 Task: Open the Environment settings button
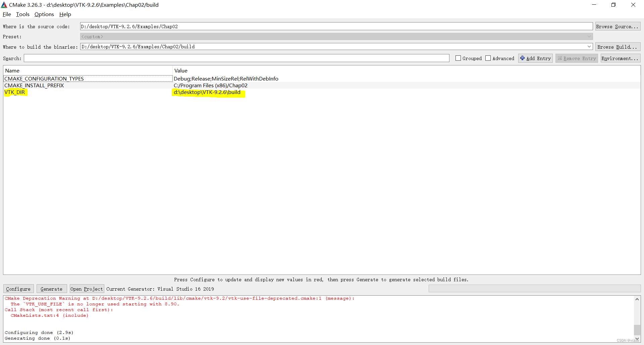coord(620,58)
